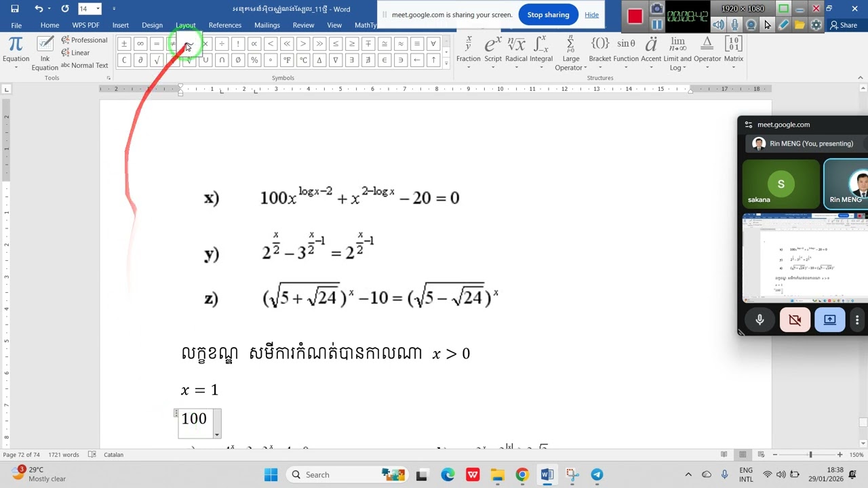The width and height of the screenshot is (868, 488).
Task: Open the Large Operator dropdown
Action: tap(571, 54)
